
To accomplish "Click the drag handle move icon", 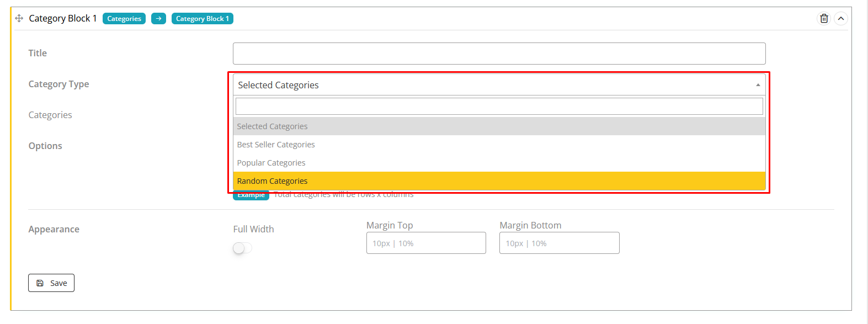I will 19,18.
